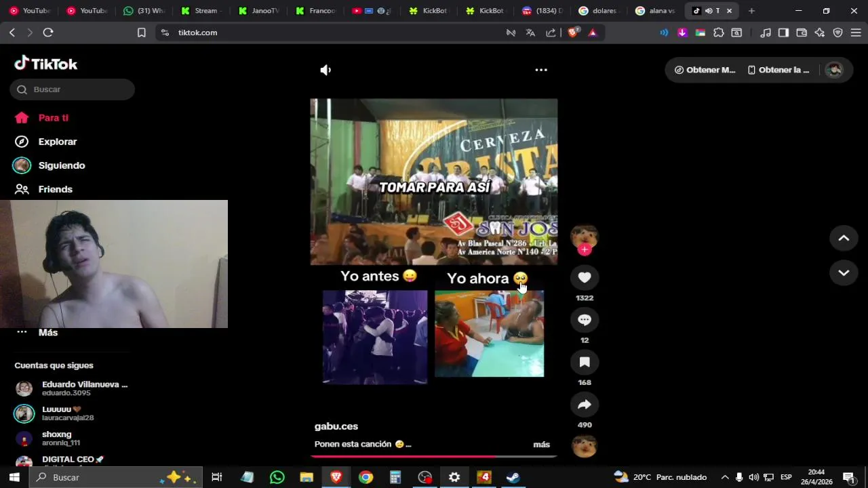
Task: Switch to the JanooTV tab
Action: tap(258, 11)
